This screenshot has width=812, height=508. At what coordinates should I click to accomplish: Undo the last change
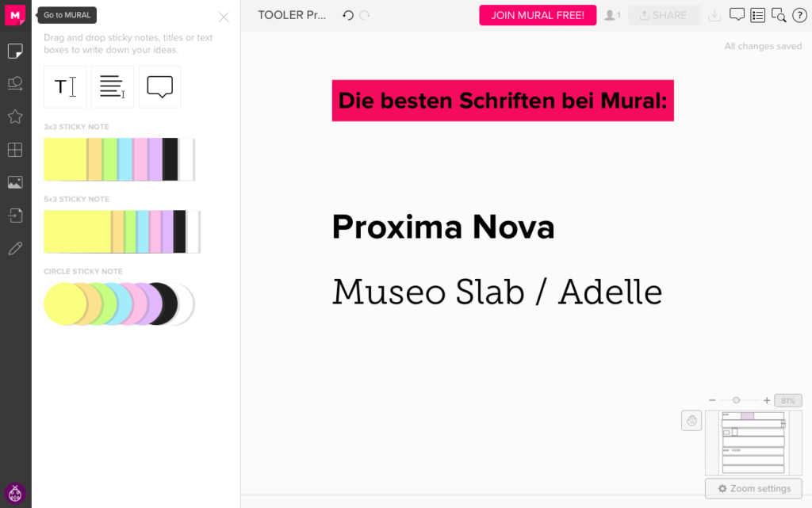click(x=348, y=15)
